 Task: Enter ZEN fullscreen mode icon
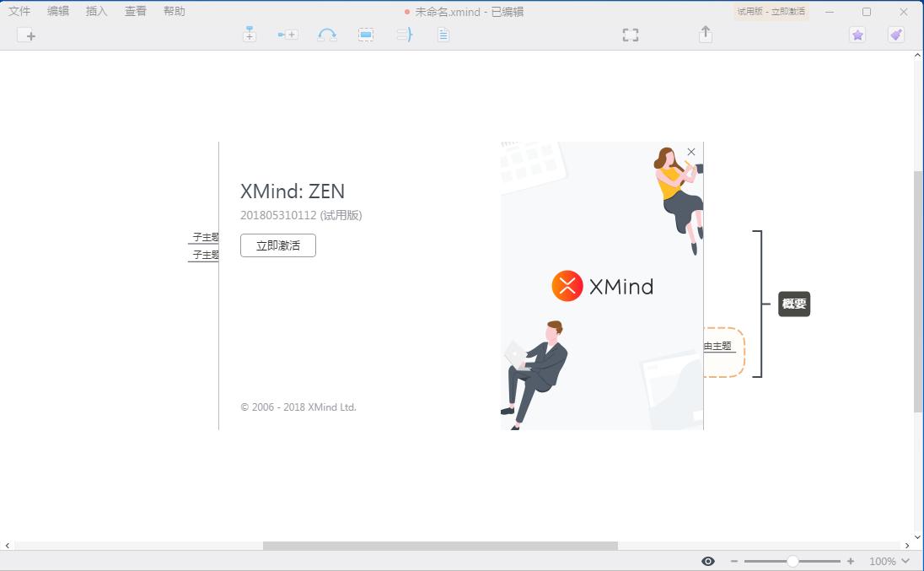tap(631, 35)
